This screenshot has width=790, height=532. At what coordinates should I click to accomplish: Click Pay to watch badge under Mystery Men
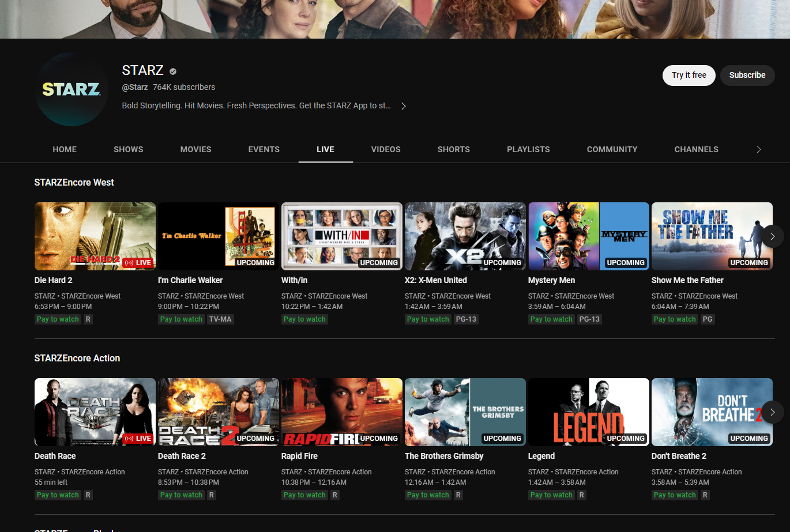coord(551,319)
